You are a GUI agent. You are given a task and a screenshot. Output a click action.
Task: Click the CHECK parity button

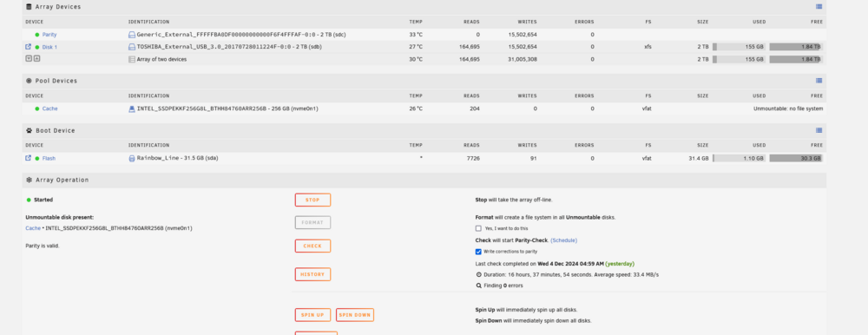(x=312, y=246)
